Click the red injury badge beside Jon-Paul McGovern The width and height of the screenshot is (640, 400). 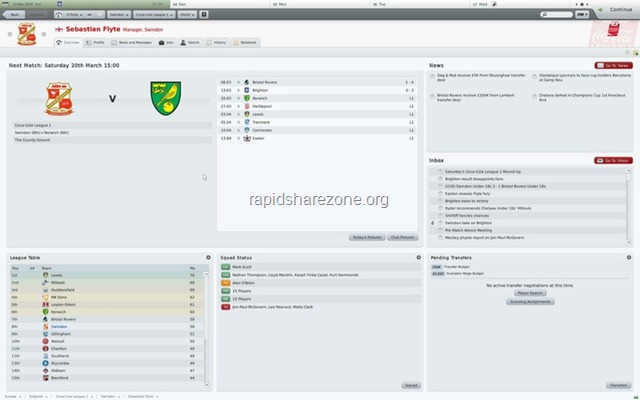click(225, 307)
